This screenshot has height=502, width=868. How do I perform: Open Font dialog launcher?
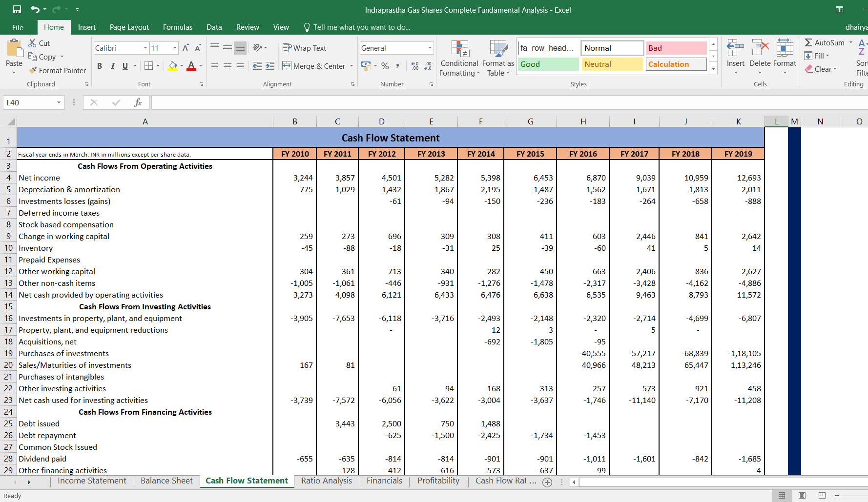(x=201, y=84)
